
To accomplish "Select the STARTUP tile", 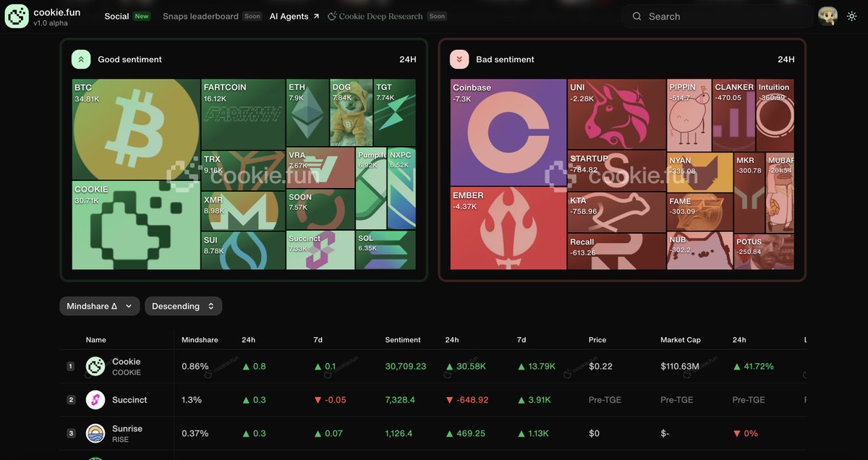I will point(616,171).
